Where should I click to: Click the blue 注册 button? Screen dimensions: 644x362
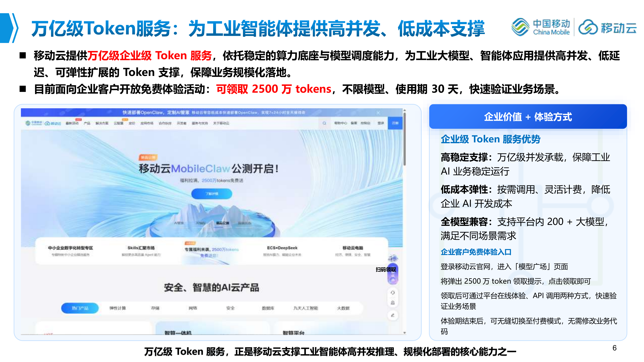(x=395, y=123)
